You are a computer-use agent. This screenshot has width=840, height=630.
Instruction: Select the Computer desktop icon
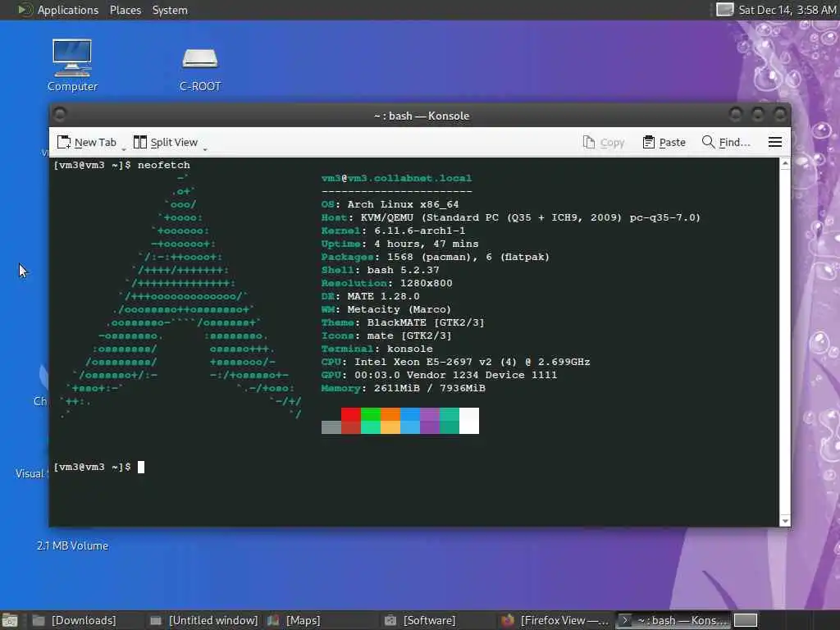pyautogui.click(x=72, y=66)
